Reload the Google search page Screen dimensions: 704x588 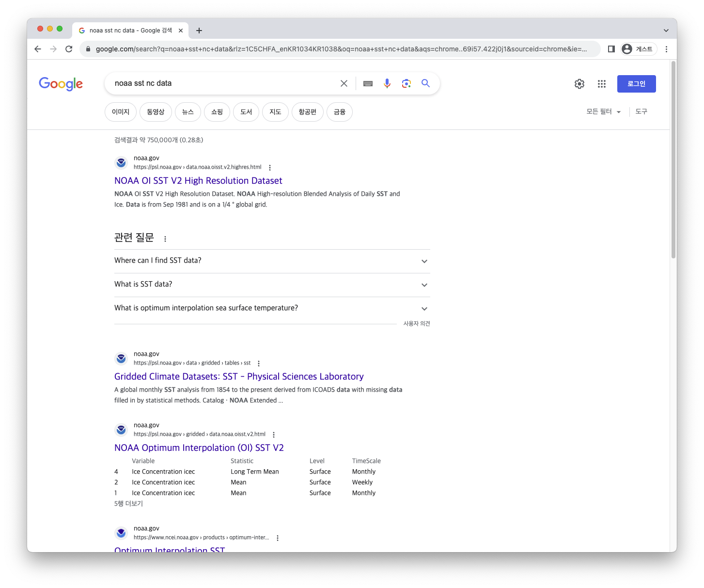click(69, 49)
